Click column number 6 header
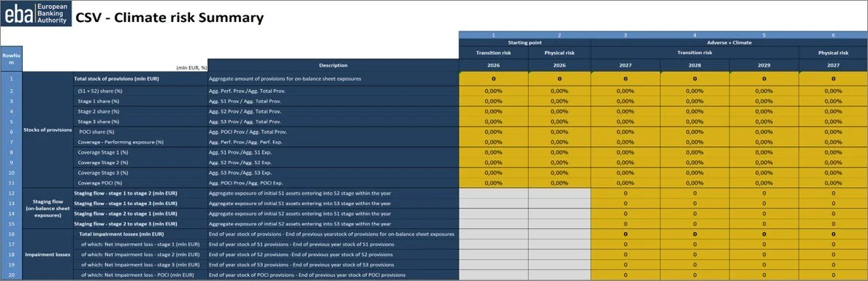Viewport: 868px width, 281px height. coord(833,35)
